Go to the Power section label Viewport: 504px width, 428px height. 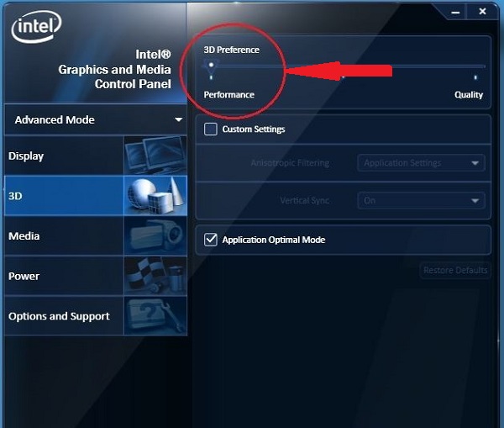pyautogui.click(x=24, y=276)
